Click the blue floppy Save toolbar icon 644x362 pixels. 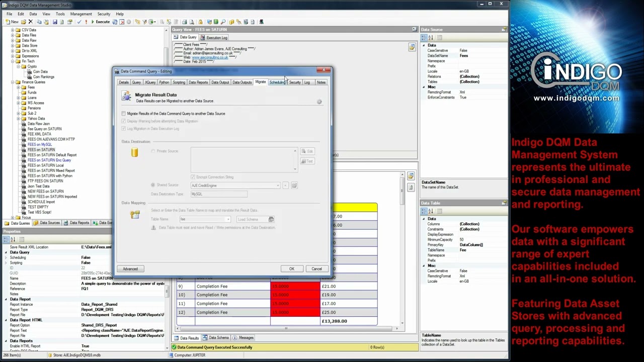[55, 22]
